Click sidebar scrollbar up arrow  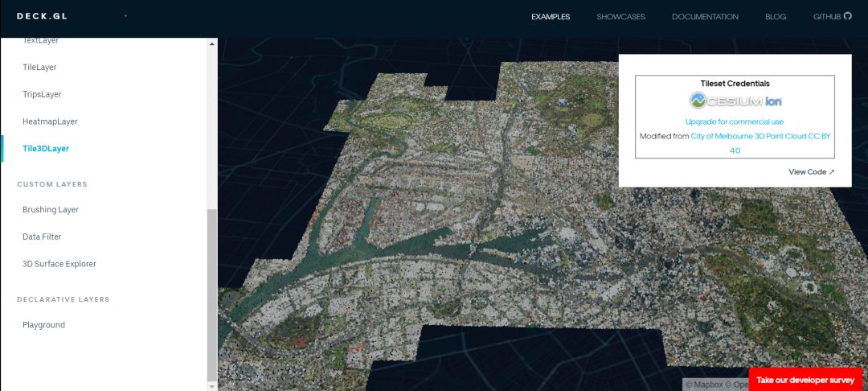point(212,43)
